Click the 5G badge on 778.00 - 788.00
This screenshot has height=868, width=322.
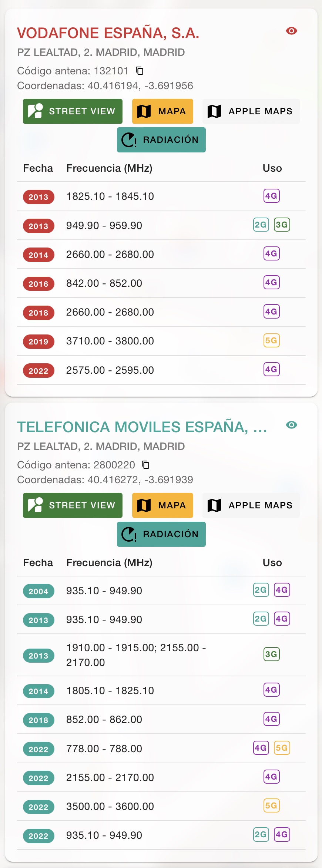(282, 748)
